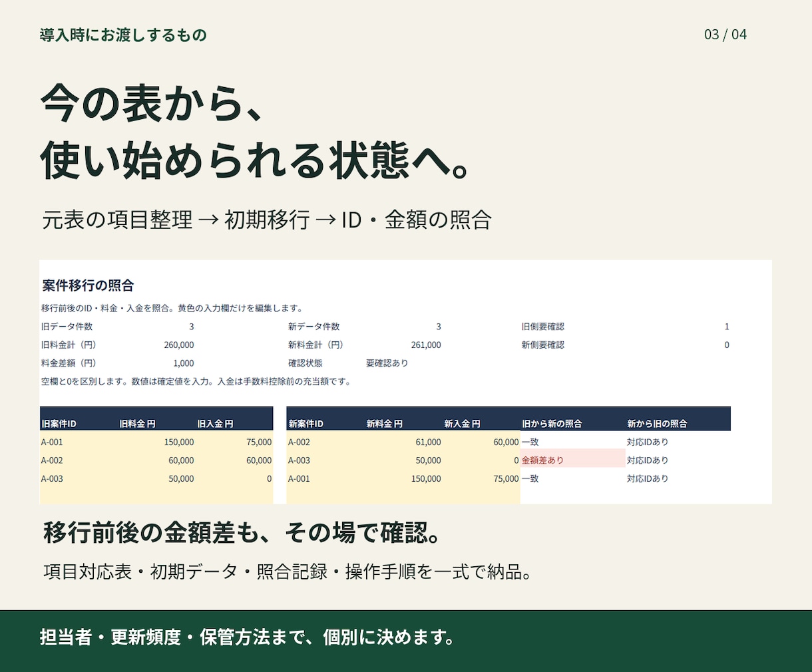Screen dimensions: 812x672
Task: Click the headline line 今の表から、
Action: 152,103
